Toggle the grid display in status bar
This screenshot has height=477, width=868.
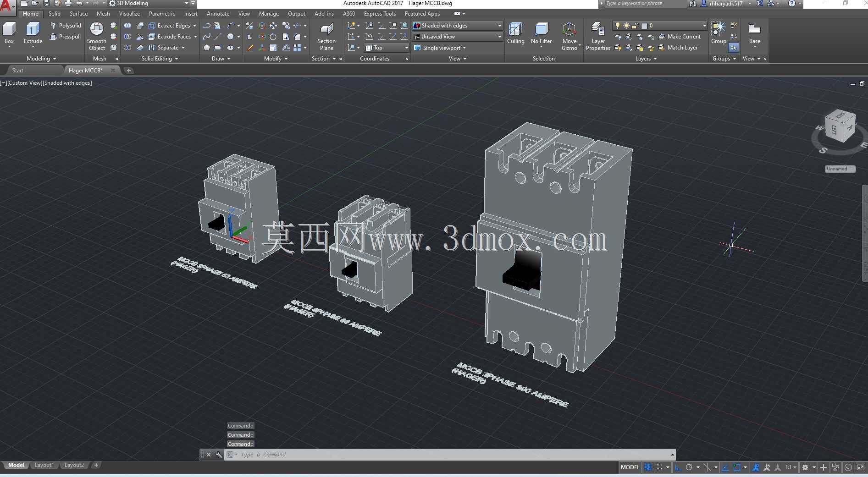[x=648, y=467]
